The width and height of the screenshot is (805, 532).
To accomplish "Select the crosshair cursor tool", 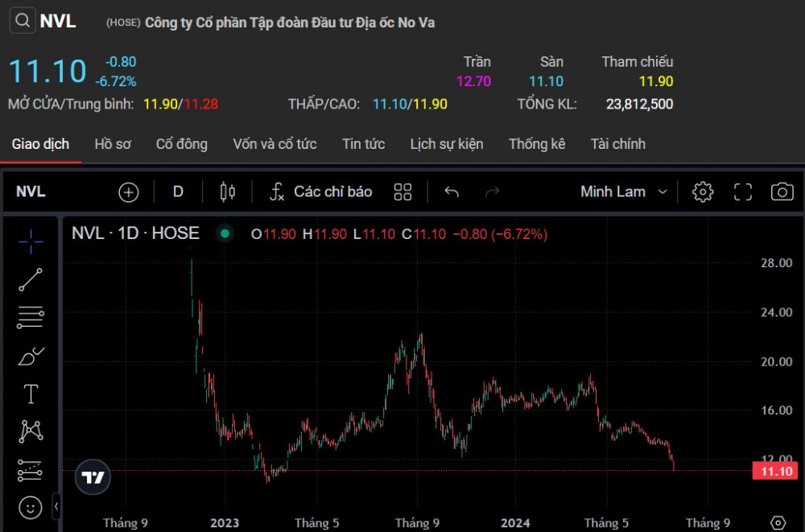I will [31, 241].
